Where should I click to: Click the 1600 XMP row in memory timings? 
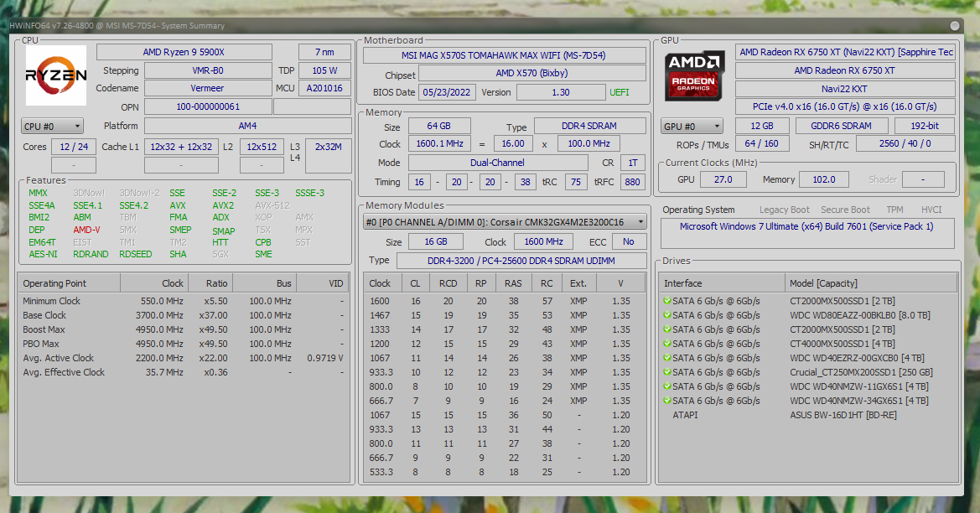click(504, 301)
